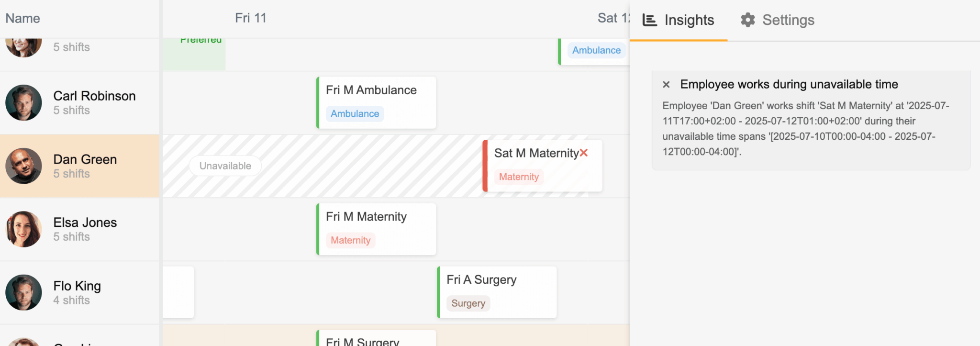The image size is (980, 346).
Task: Click the blue Ambulance tag on Carl's shift
Action: click(x=355, y=113)
